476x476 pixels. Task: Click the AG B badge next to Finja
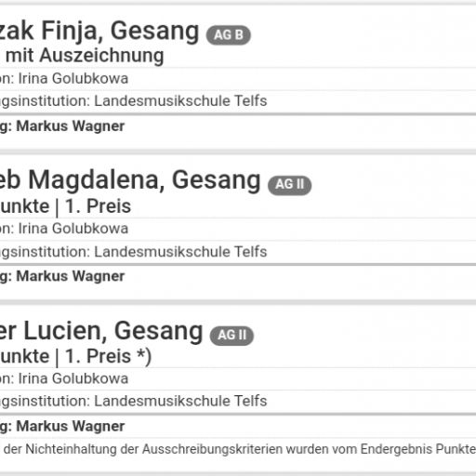[x=229, y=35]
